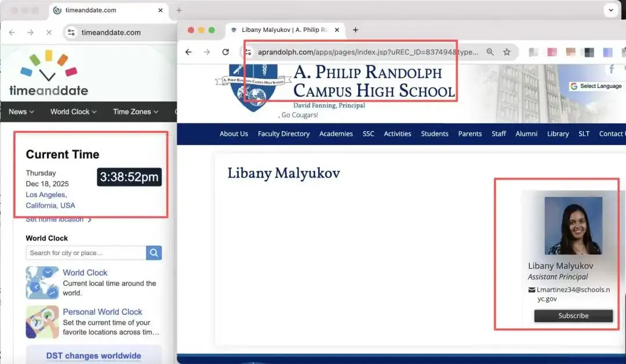Click the school crest logo
The width and height of the screenshot is (626, 364).
point(253,88)
